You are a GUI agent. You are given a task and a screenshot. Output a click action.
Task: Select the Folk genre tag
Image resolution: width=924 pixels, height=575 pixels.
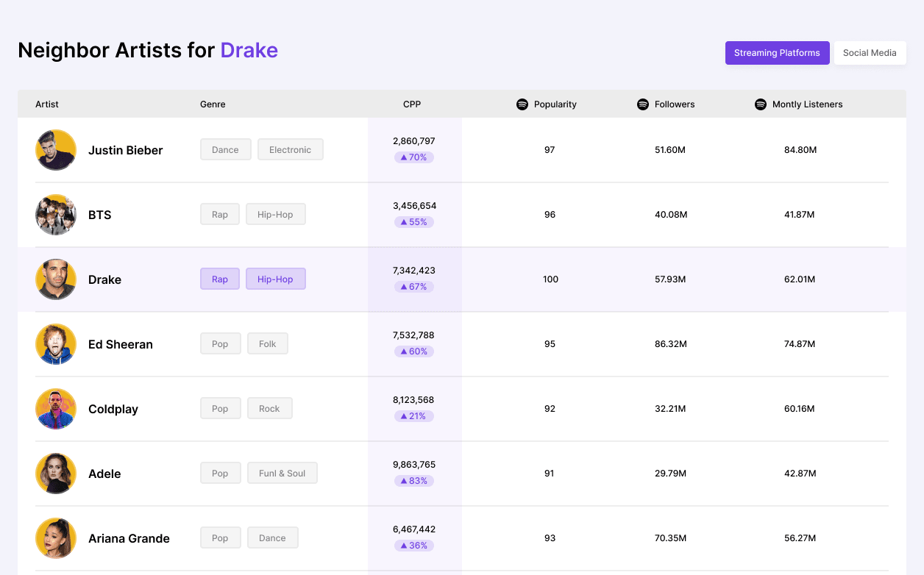click(267, 344)
